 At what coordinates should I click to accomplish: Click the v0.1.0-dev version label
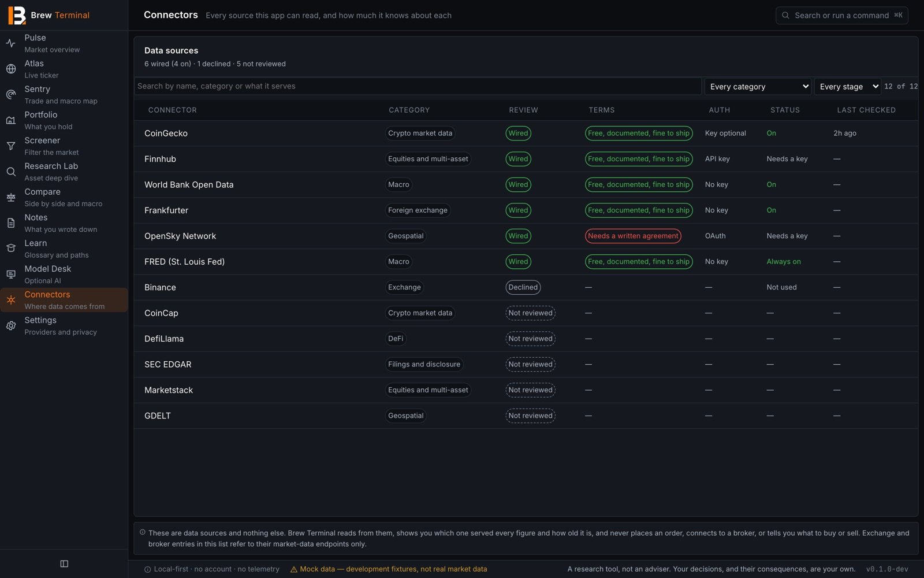887,569
